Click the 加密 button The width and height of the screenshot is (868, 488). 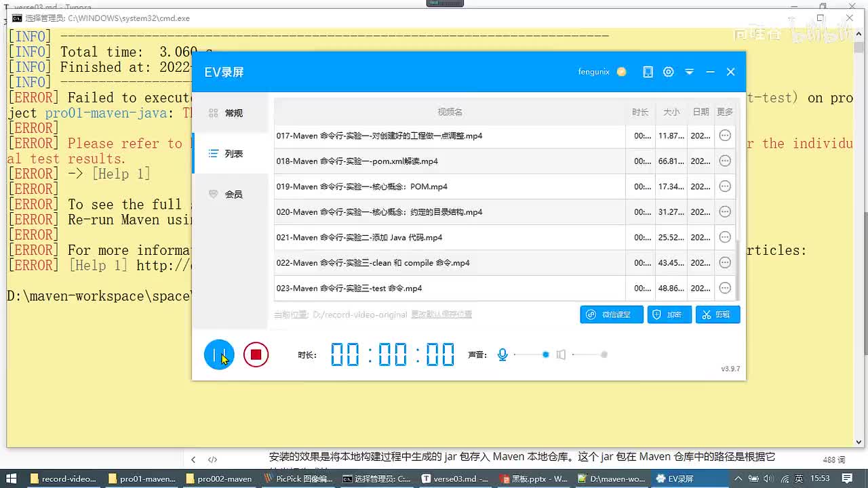tap(669, 314)
